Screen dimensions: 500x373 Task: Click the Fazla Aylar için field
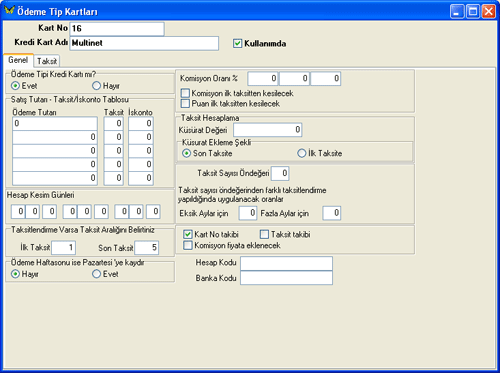click(332, 213)
